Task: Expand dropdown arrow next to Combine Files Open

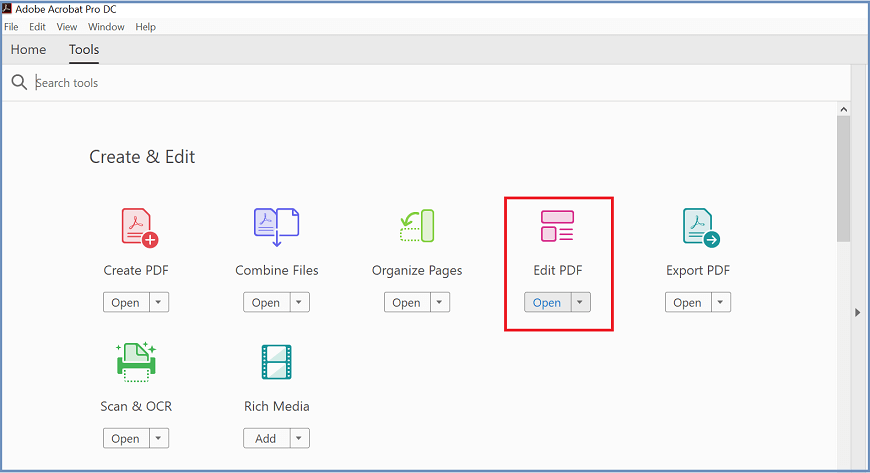Action: 299,303
